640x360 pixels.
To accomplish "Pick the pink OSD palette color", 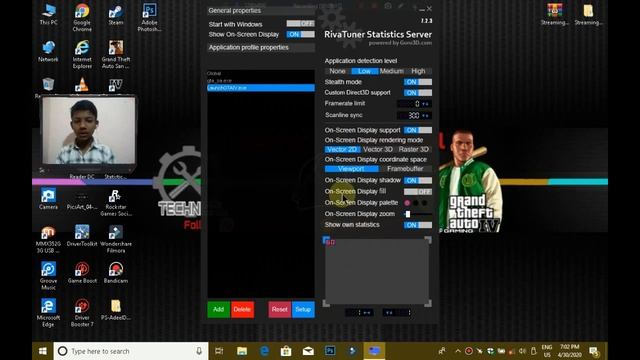I will point(407,203).
